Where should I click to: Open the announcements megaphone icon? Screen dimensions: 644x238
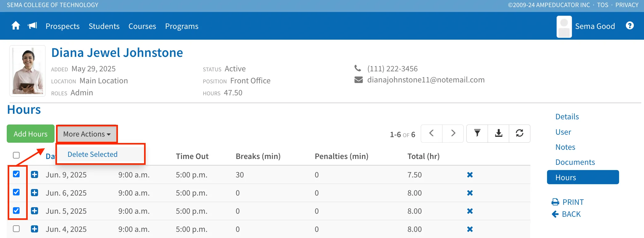tap(32, 26)
